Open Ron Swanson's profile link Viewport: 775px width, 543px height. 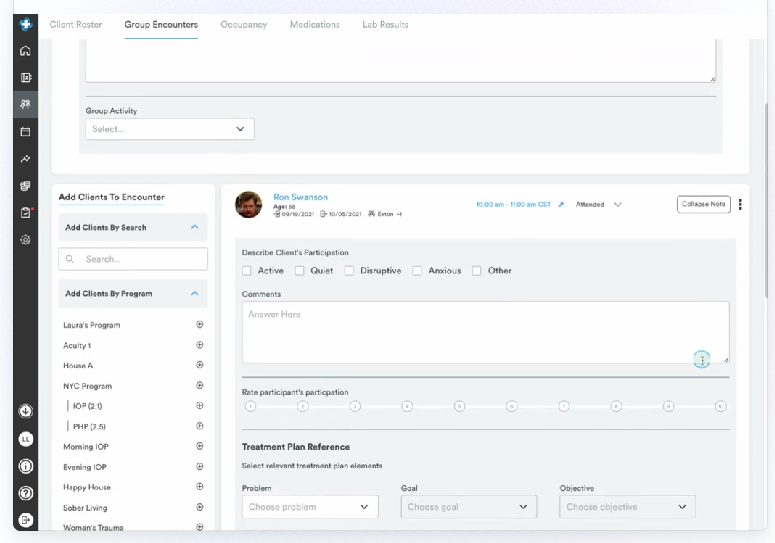click(x=301, y=197)
